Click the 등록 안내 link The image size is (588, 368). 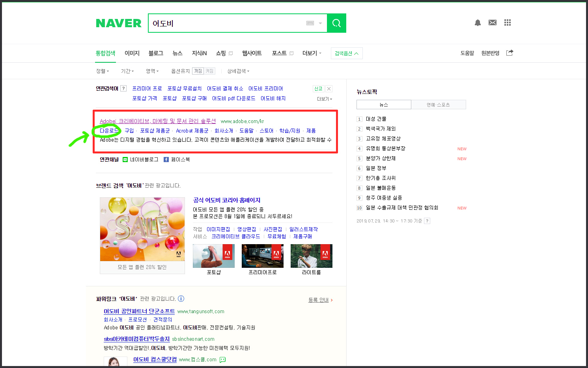tap(319, 300)
